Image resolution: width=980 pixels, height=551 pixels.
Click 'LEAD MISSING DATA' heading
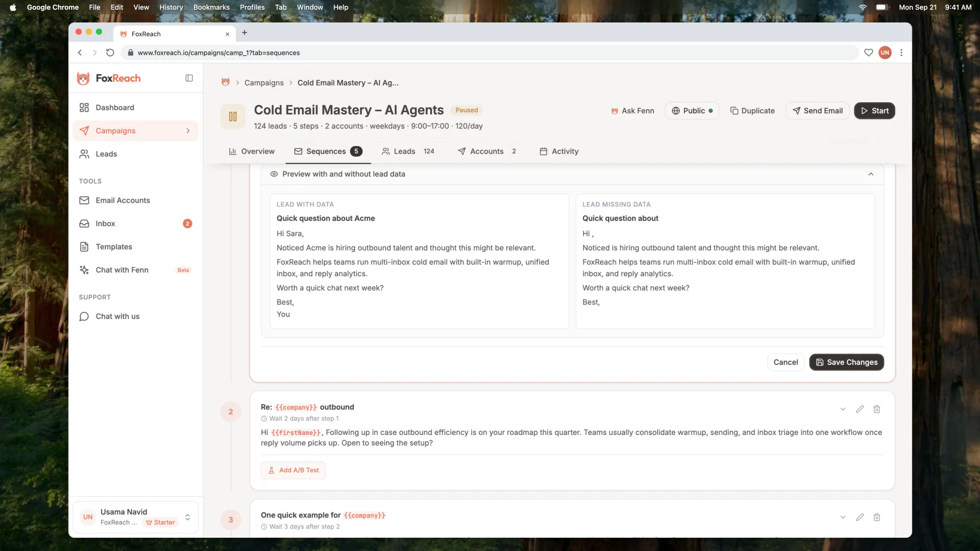(616, 204)
